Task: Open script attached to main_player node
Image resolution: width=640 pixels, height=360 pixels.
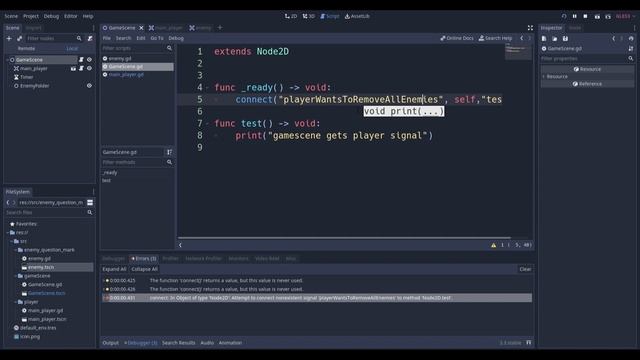Action: (81, 69)
